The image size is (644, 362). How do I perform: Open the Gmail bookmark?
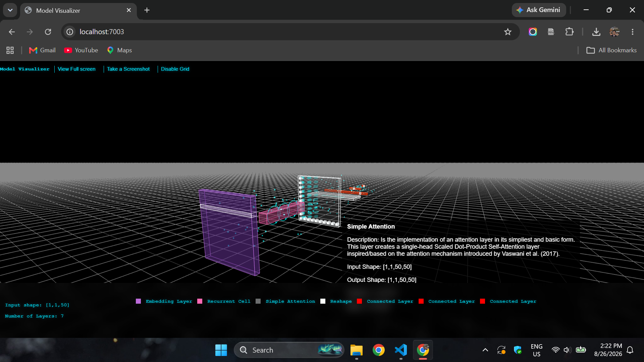pos(42,50)
